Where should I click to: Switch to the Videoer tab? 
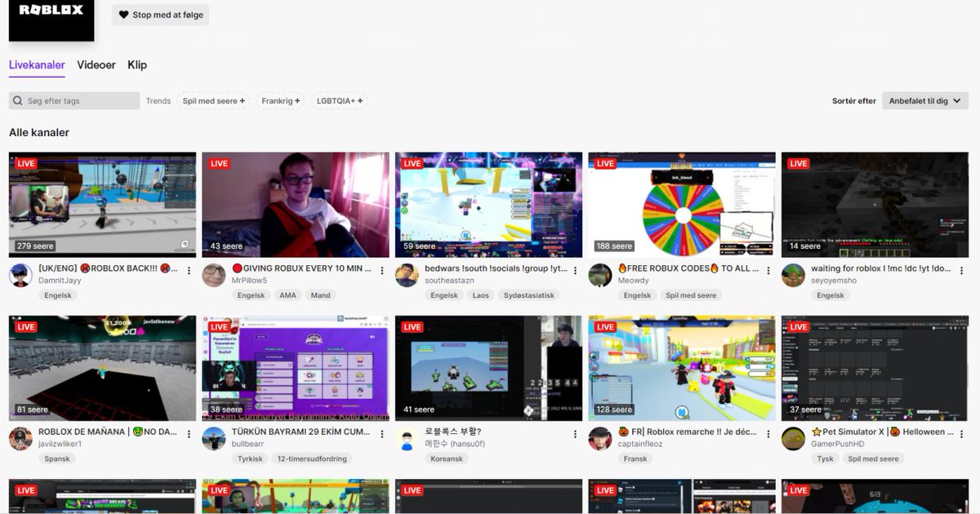[x=96, y=64]
